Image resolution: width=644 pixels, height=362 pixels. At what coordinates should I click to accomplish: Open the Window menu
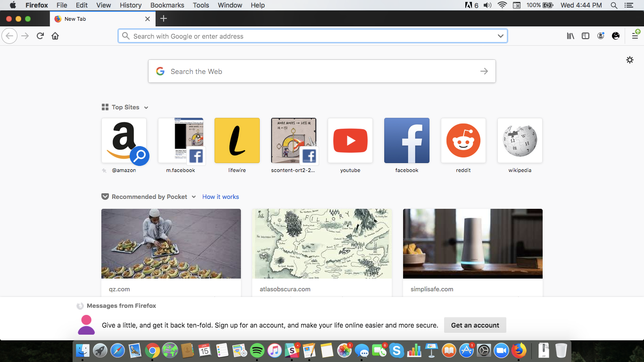point(230,5)
